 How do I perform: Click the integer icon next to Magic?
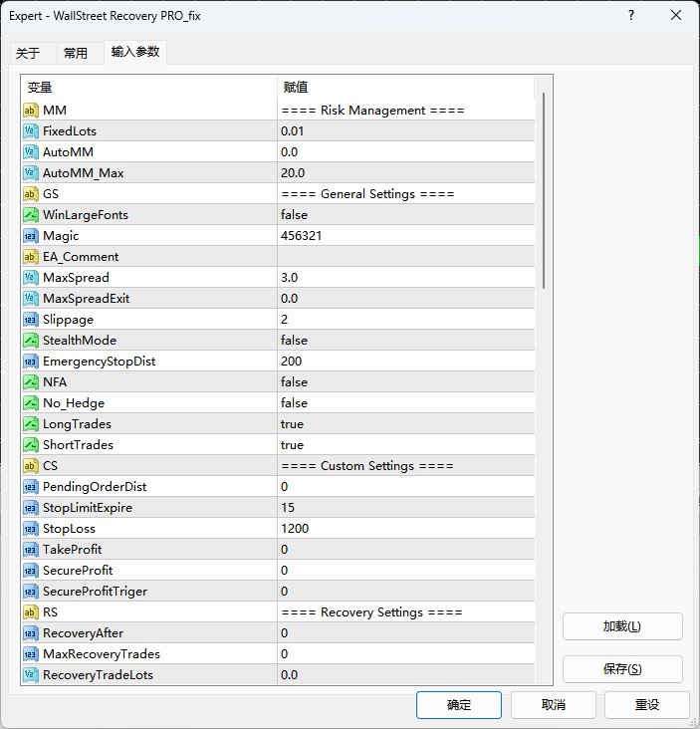coord(30,236)
